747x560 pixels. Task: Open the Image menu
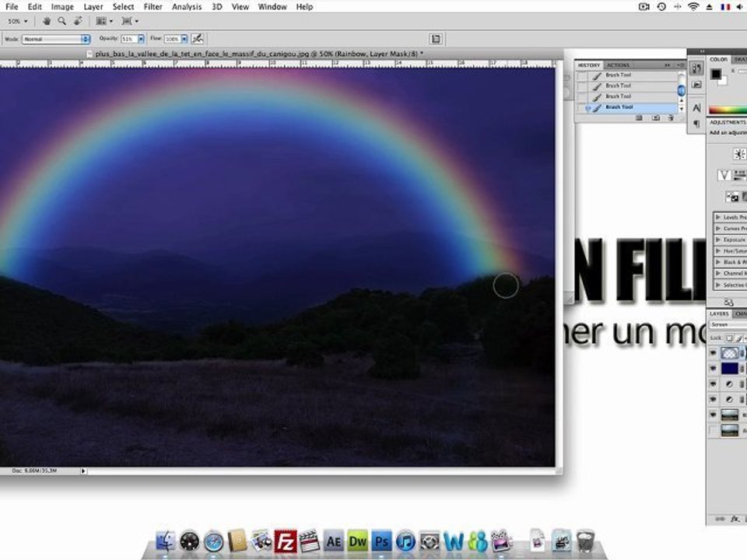(x=62, y=7)
